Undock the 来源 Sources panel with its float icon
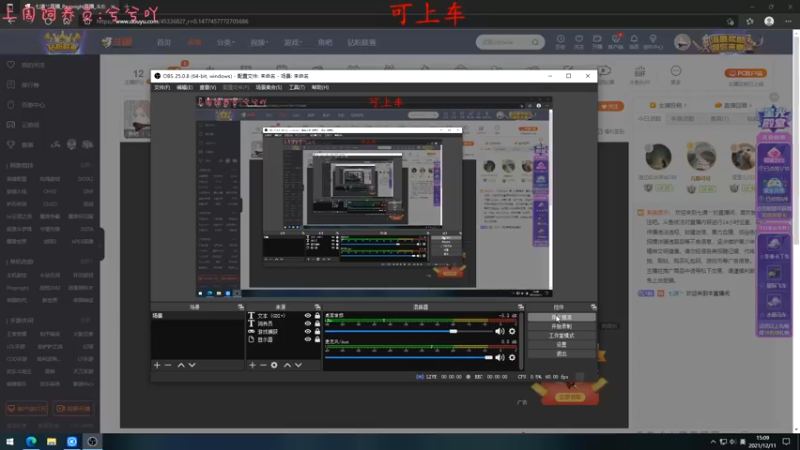Screen dimensions: 800x450 317,307
